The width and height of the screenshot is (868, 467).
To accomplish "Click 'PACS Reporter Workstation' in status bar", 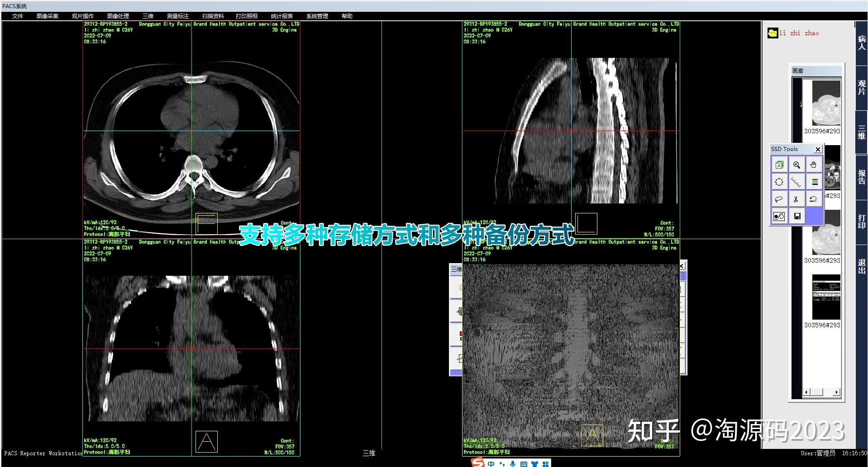I will click(x=43, y=453).
